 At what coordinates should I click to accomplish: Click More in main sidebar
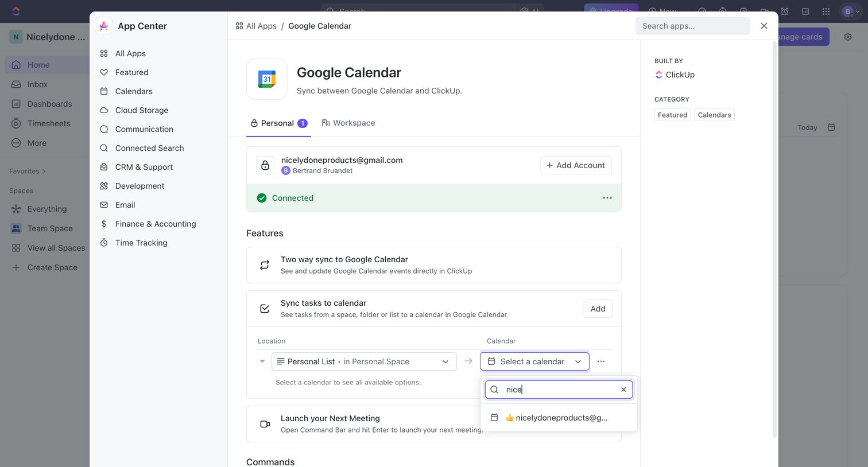point(37,143)
